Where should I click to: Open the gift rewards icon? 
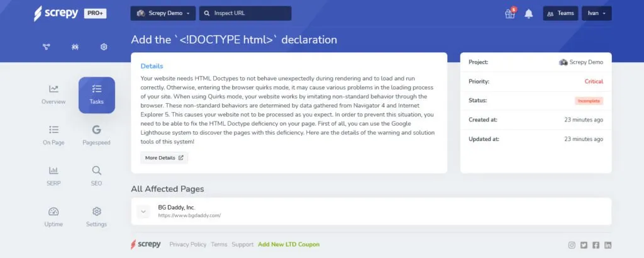(x=510, y=13)
